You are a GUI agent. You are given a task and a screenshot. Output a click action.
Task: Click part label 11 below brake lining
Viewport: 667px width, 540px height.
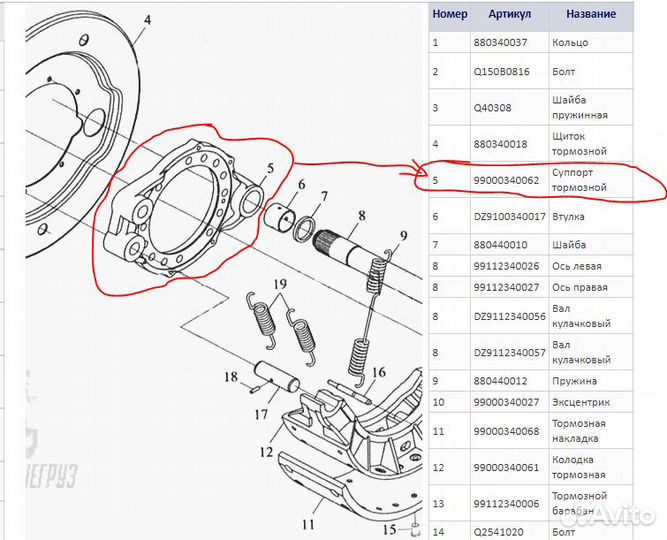click(308, 521)
